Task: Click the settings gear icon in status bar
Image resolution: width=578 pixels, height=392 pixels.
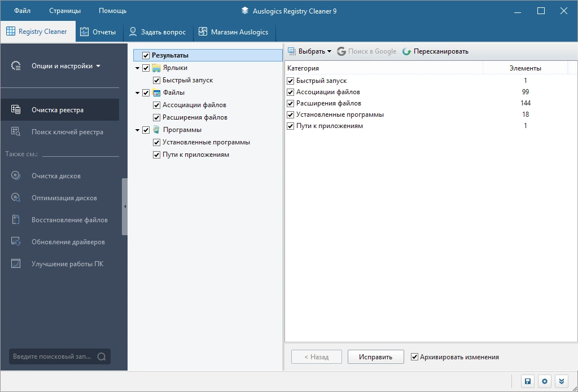Action: (545, 381)
